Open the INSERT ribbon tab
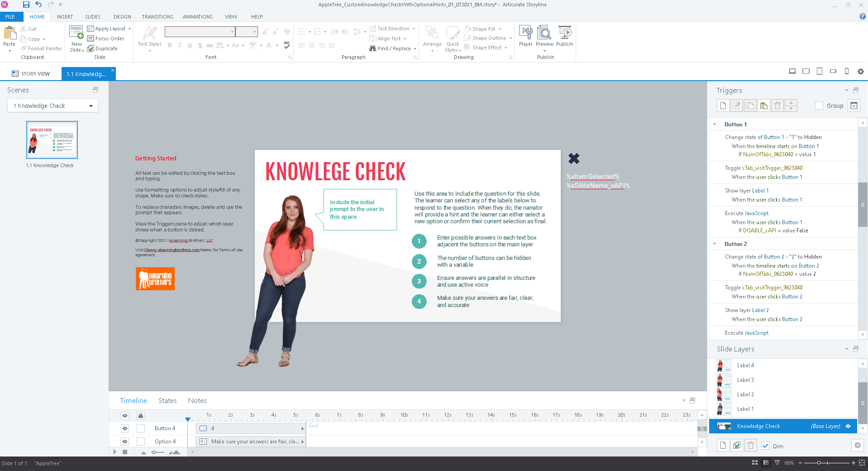The image size is (868, 471). 65,17
